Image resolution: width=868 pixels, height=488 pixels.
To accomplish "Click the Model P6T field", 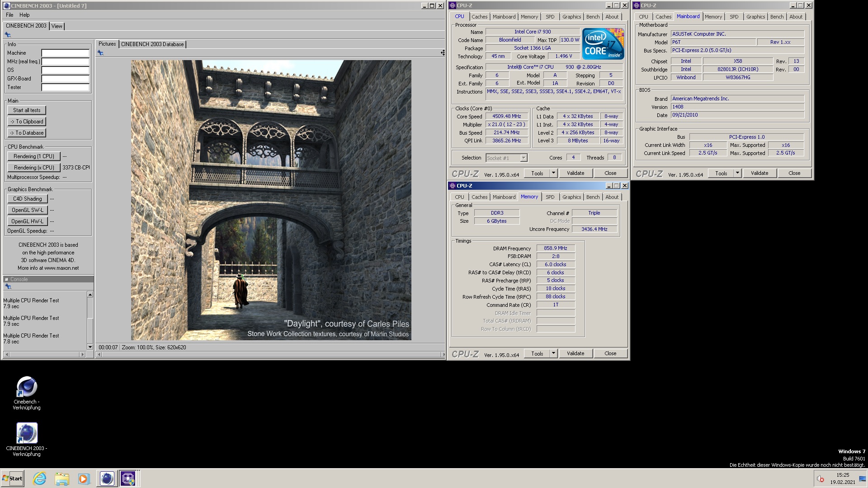I will 713,42.
